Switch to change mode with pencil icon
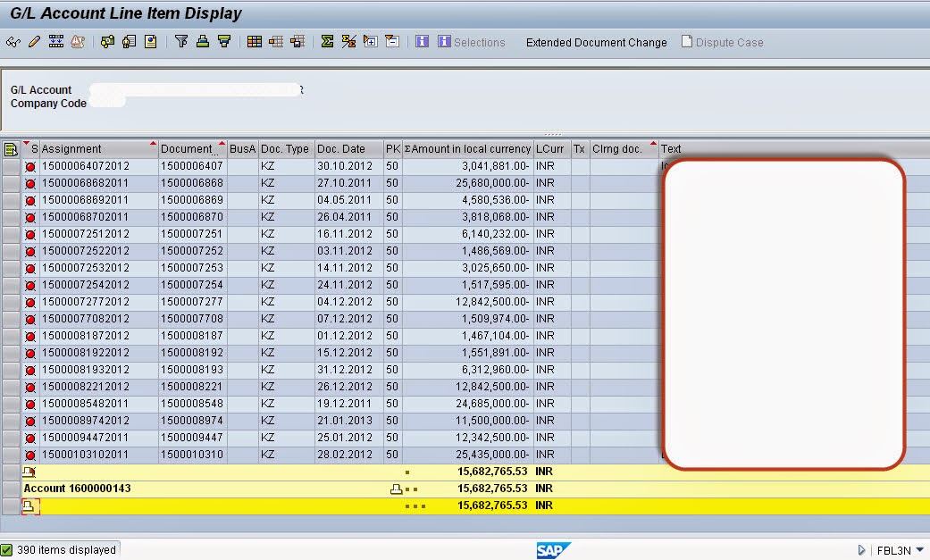Image resolution: width=930 pixels, height=560 pixels. (34, 41)
